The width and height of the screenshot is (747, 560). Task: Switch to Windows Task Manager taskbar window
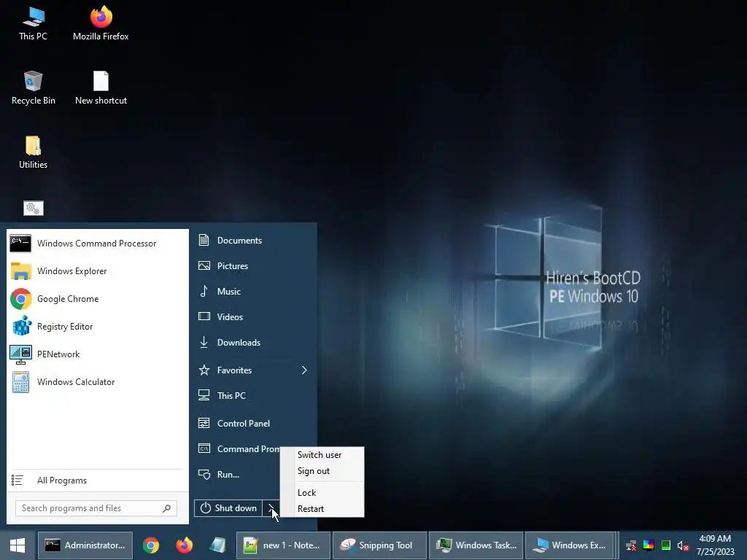click(x=476, y=545)
